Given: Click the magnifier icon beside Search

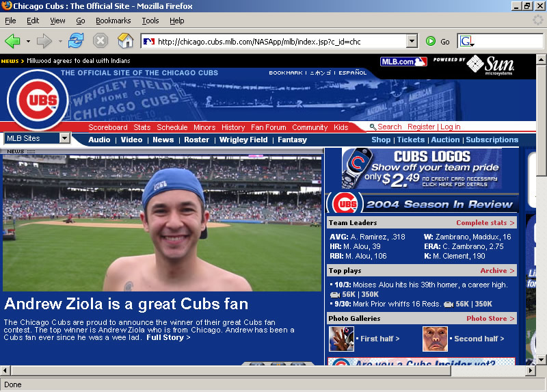Looking at the screenshot, I should [373, 127].
